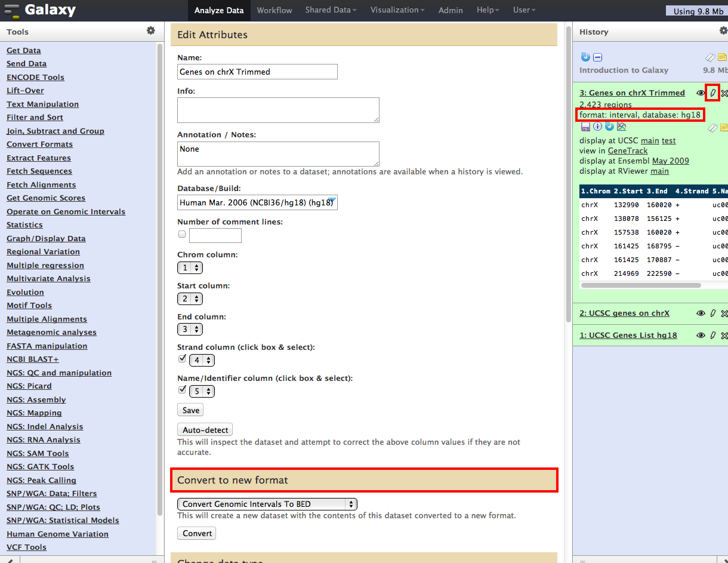Display data for Genes on chrX Trimmed
This screenshot has height=563, width=728.
tap(701, 93)
